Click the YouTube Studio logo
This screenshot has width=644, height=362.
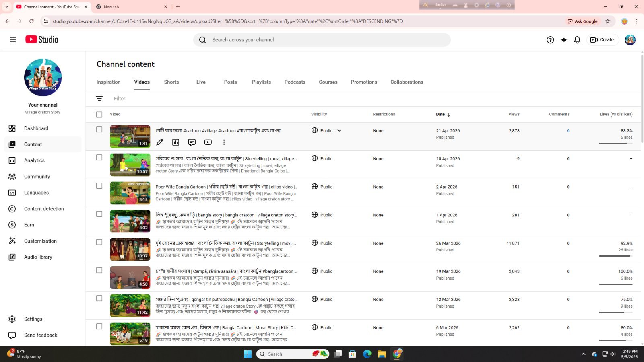42,39
